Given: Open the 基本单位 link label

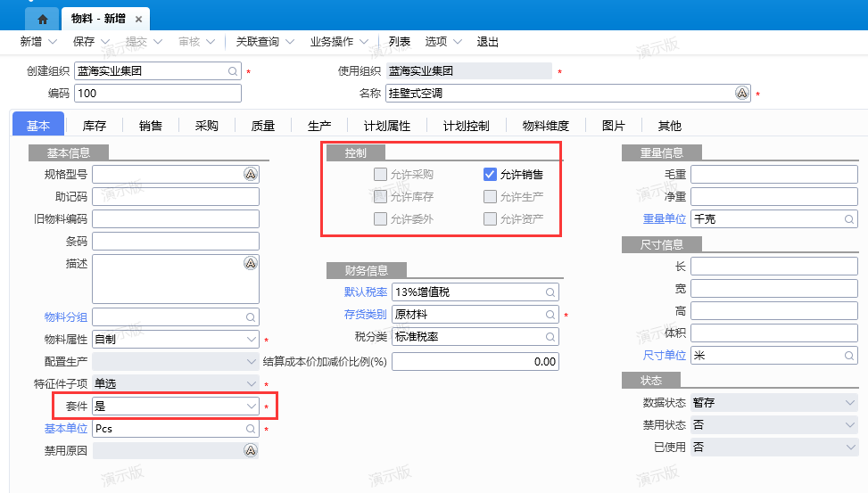Looking at the screenshot, I should (66, 428).
